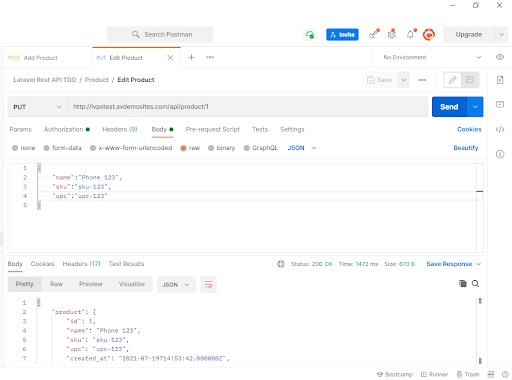Open Postman settings gear icon

(x=392, y=34)
